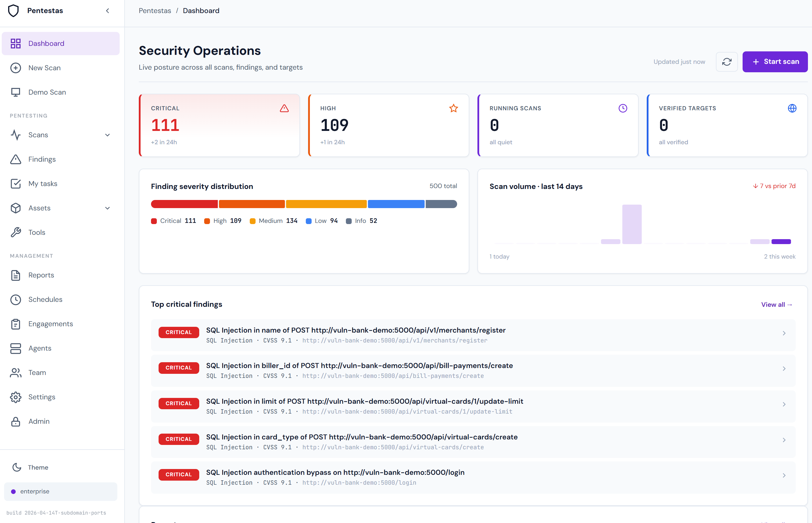Click the Critical card alert triangle icon
The image size is (812, 523).
coord(284,108)
